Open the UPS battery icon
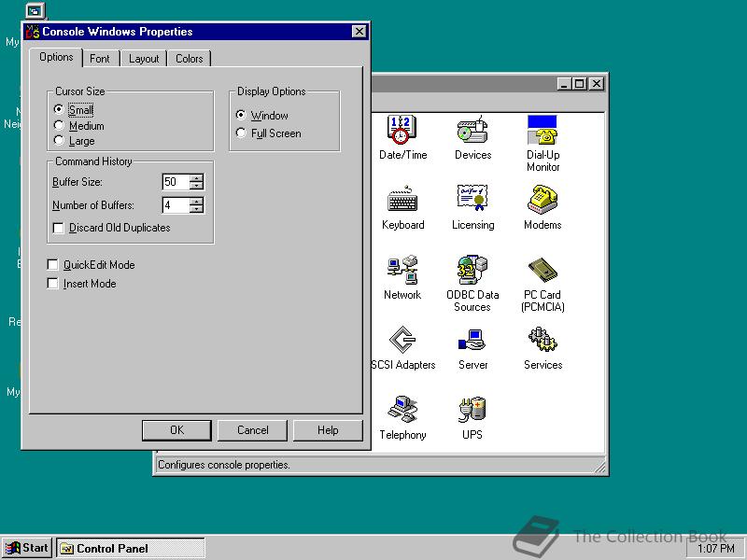The width and height of the screenshot is (747, 560). 472,410
